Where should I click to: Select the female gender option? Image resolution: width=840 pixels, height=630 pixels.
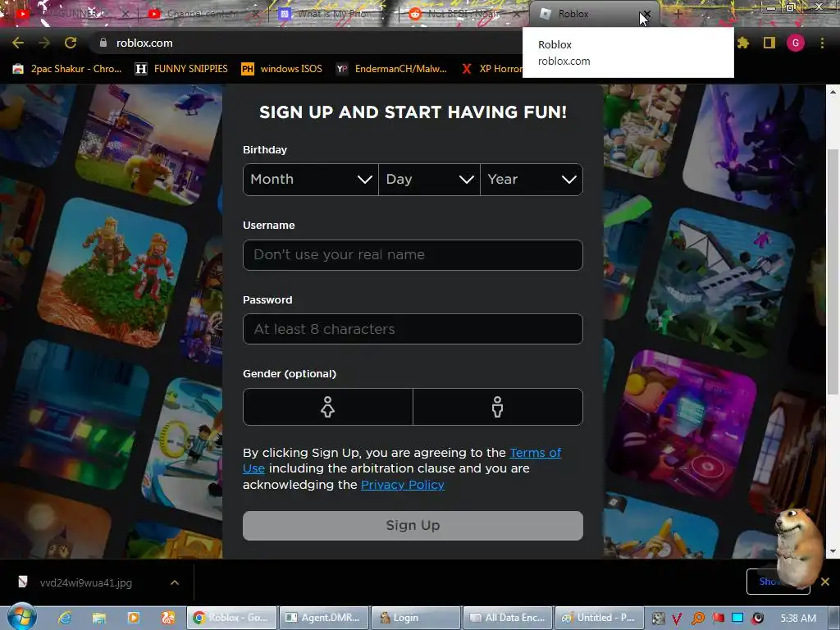(x=328, y=407)
